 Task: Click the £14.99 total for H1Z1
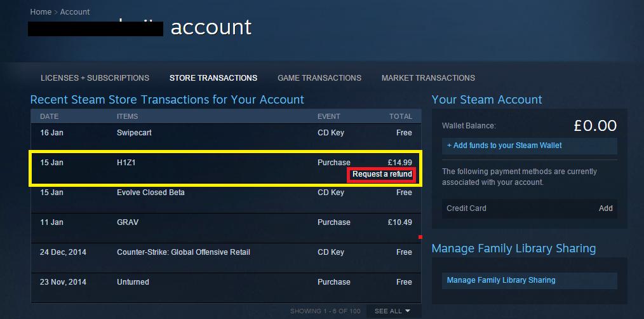(x=399, y=163)
